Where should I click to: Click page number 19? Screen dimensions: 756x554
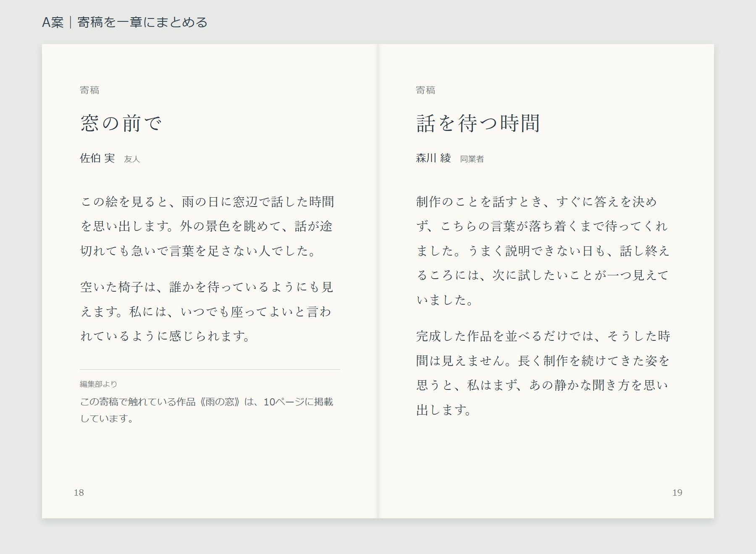coord(677,493)
